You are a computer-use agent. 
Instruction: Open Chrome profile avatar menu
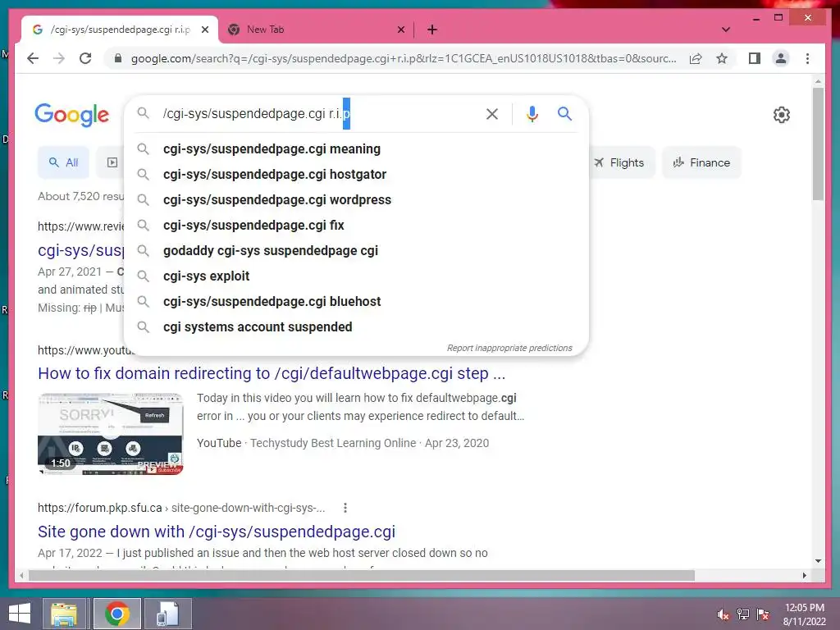781,58
